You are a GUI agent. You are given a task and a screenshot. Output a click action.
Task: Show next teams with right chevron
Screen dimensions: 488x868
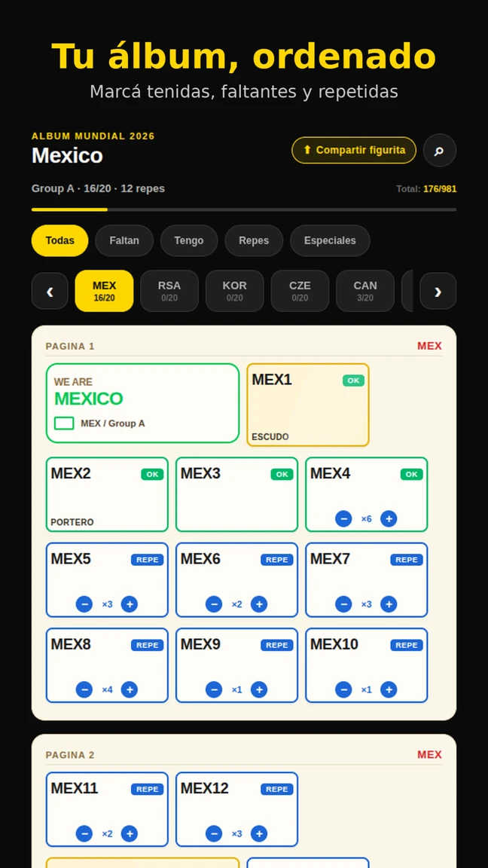coord(438,291)
